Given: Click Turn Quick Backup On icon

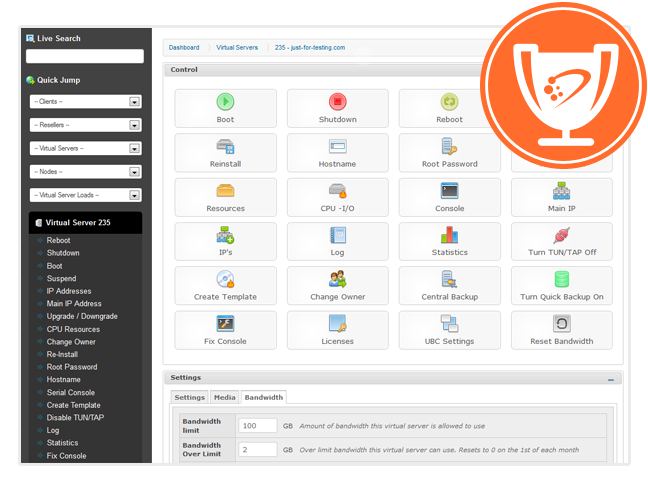Looking at the screenshot, I should 561,279.
